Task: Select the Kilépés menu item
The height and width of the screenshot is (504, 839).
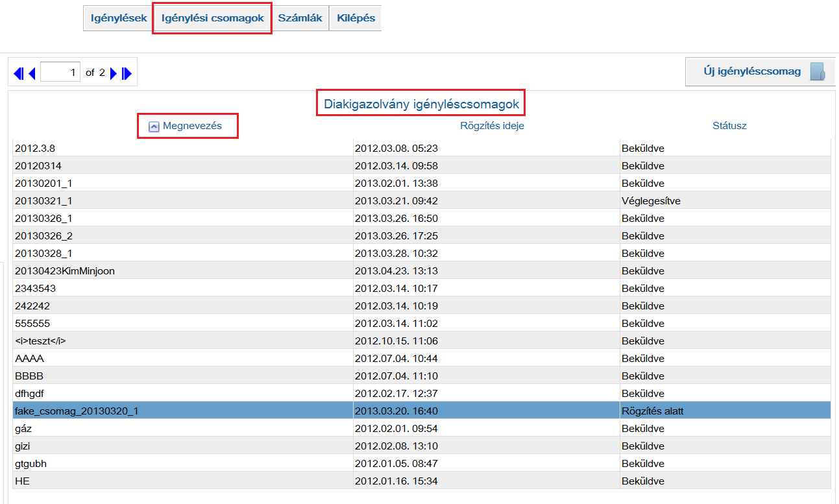Action: (x=356, y=18)
